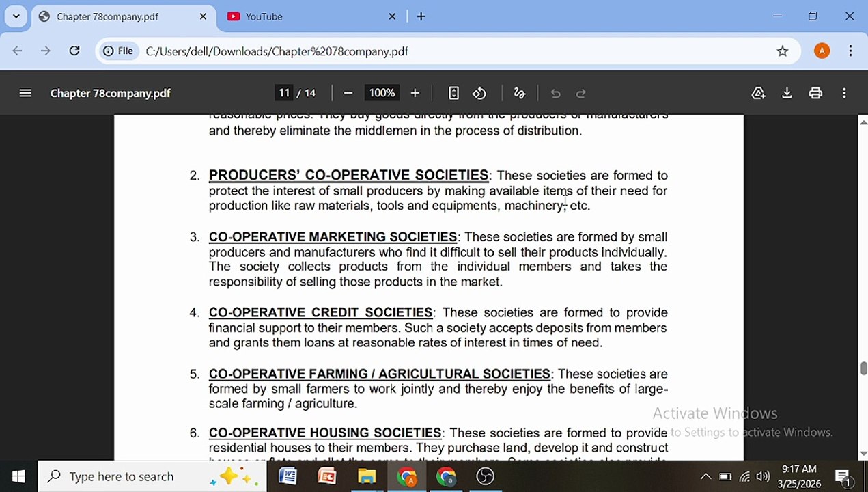Image resolution: width=868 pixels, height=492 pixels.
Task: Click the address bar URL
Action: click(277, 51)
